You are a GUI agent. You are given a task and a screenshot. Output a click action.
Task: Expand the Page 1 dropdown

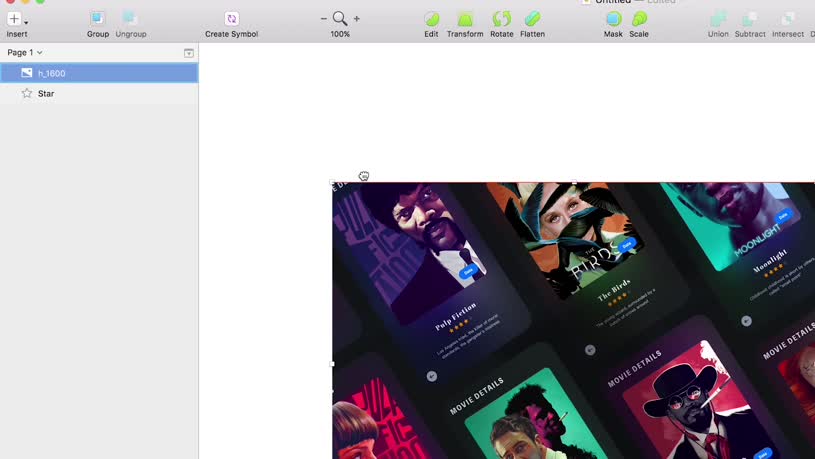click(x=24, y=53)
